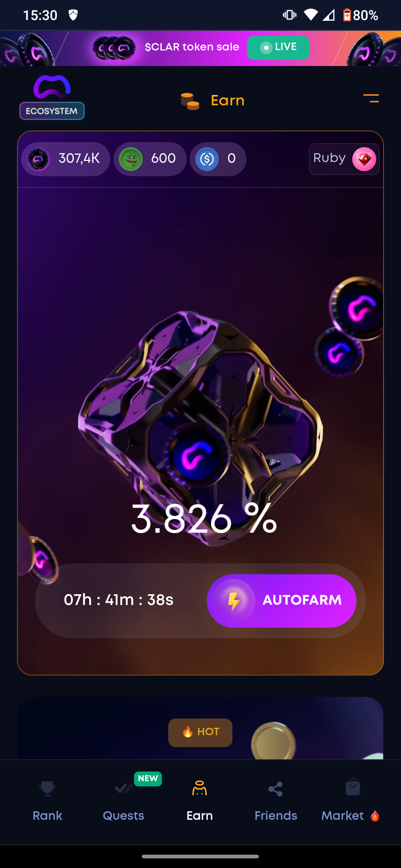Image resolution: width=401 pixels, height=868 pixels.
Task: Tap the CLAR coin balance icon
Action: (38, 159)
